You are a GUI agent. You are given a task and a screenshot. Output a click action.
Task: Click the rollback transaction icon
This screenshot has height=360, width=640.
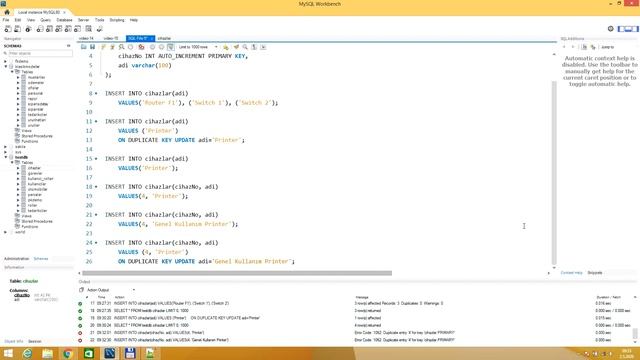pos(161,47)
